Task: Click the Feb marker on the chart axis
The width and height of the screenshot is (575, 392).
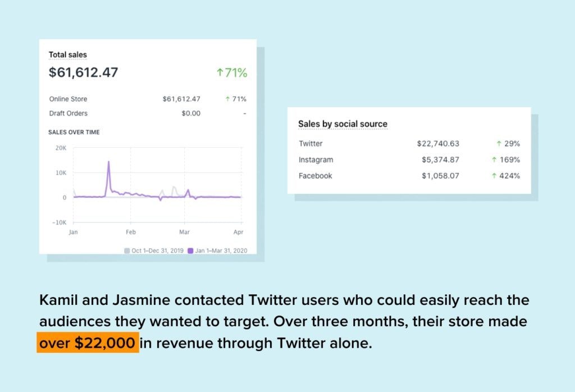Action: point(130,231)
